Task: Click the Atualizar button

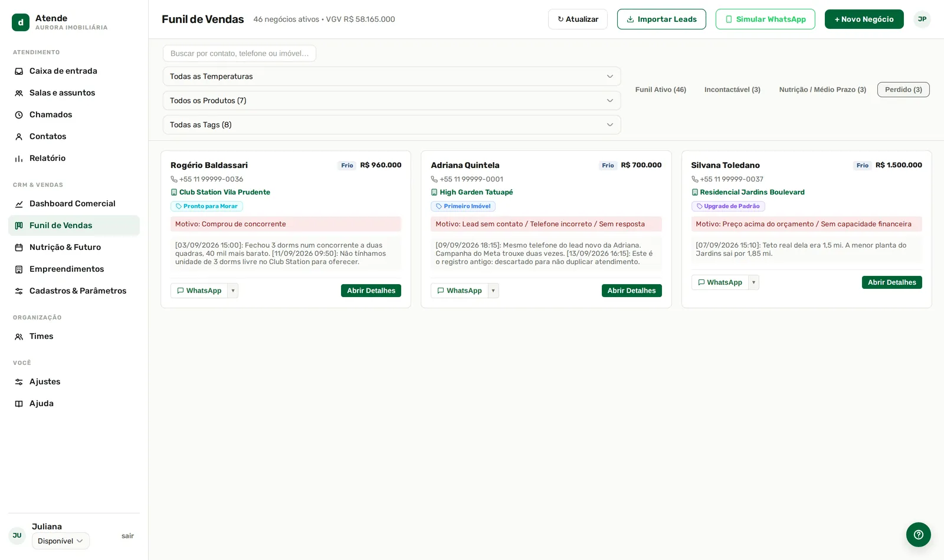Action: 578,19
